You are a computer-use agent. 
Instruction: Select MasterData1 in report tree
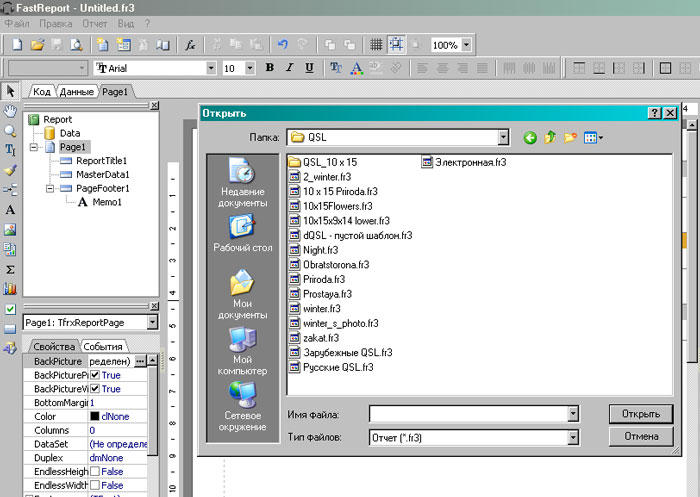point(103,174)
